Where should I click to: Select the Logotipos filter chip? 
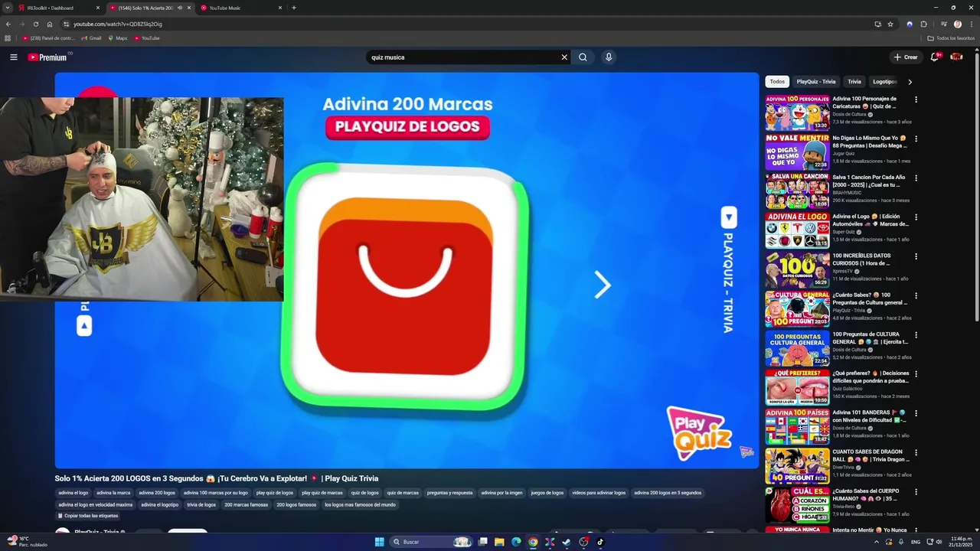[x=884, y=82]
